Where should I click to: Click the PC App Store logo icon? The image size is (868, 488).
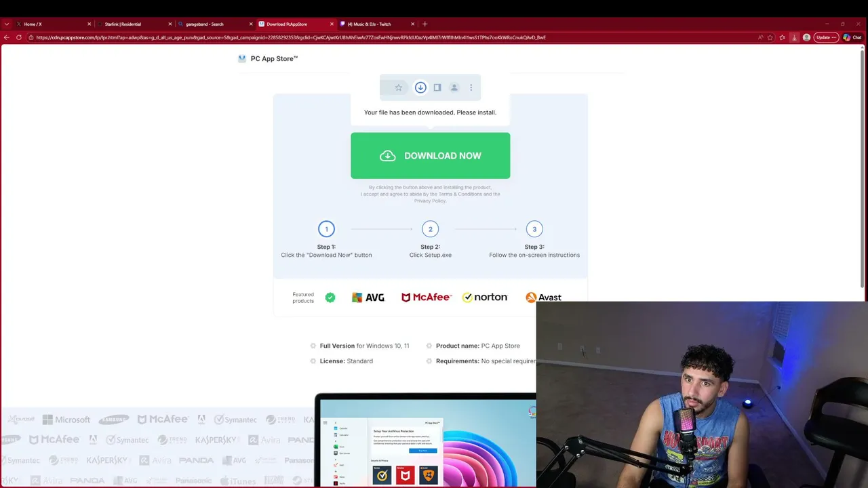click(242, 59)
